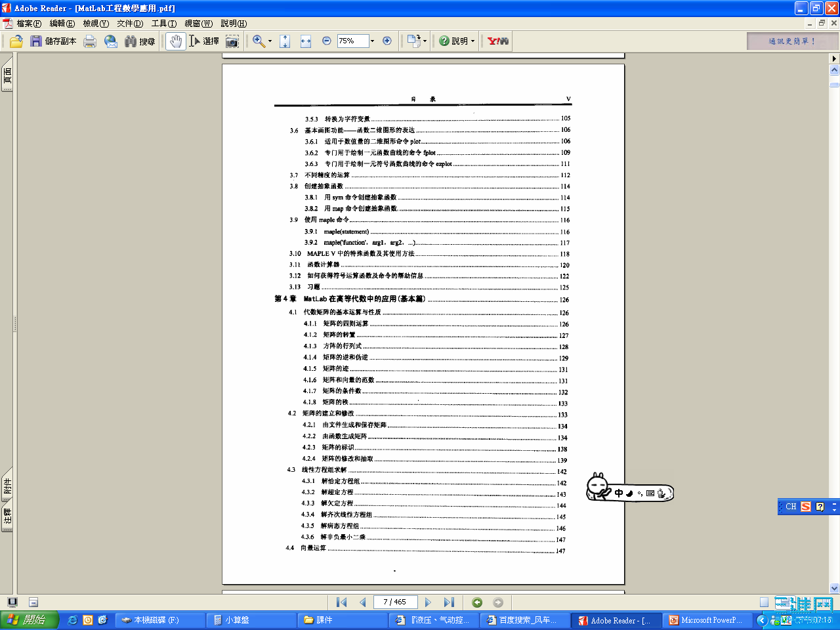Open the 檢視(V) menu
The height and width of the screenshot is (630, 840).
[x=96, y=24]
